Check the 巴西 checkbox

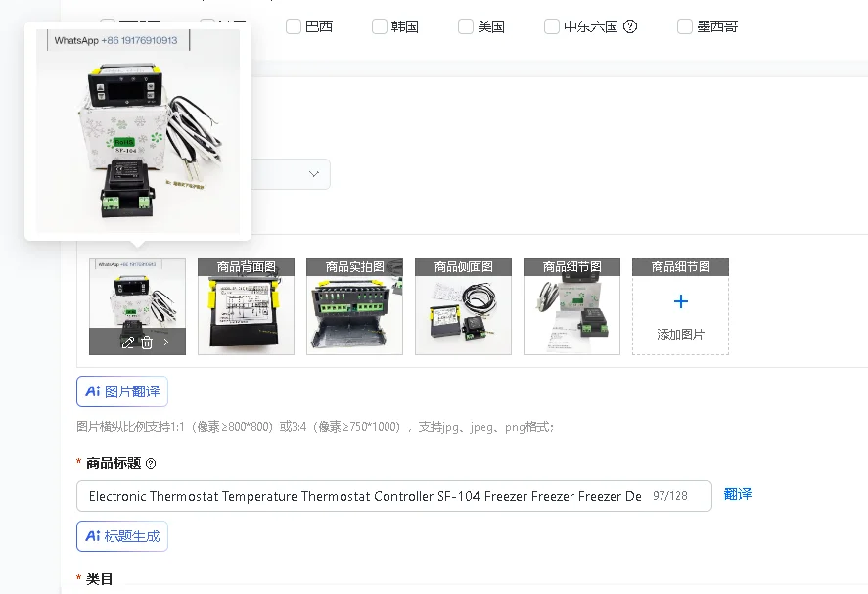[294, 26]
